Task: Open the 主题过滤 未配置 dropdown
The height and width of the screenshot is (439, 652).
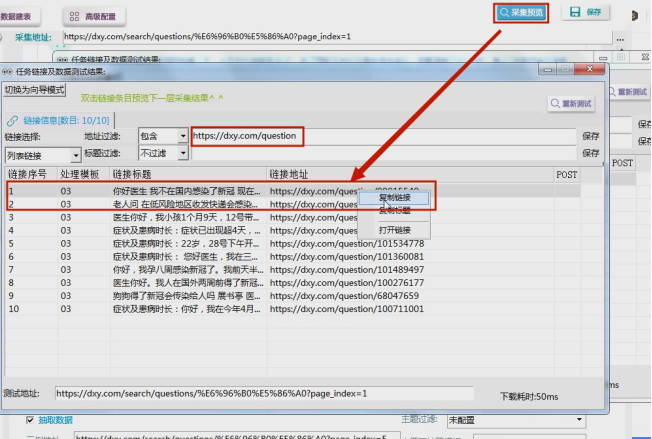Action: click(516, 420)
